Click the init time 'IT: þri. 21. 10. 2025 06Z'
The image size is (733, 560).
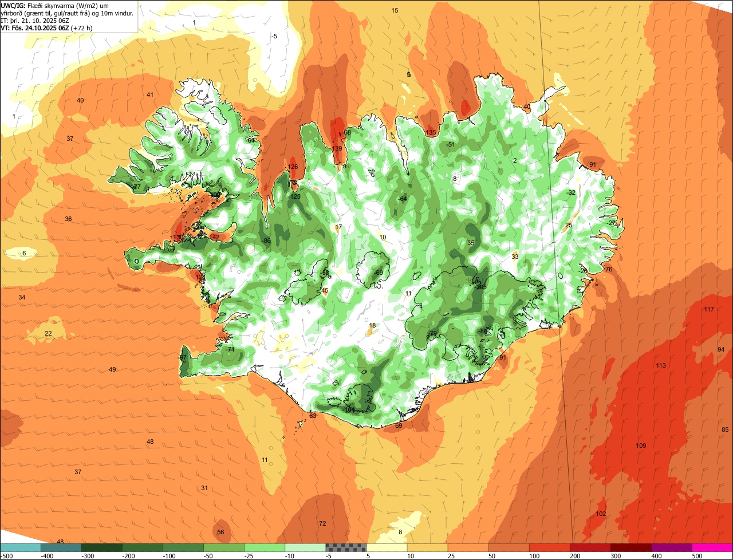pos(35,20)
